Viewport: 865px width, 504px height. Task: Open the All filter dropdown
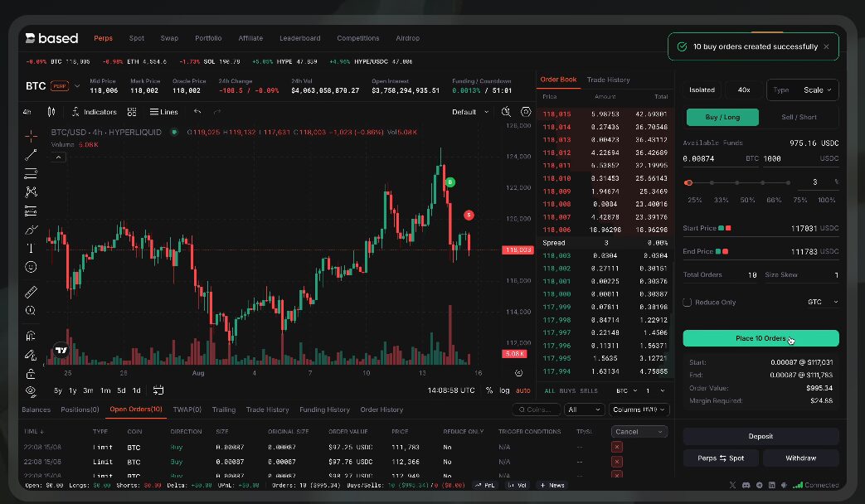(584, 409)
